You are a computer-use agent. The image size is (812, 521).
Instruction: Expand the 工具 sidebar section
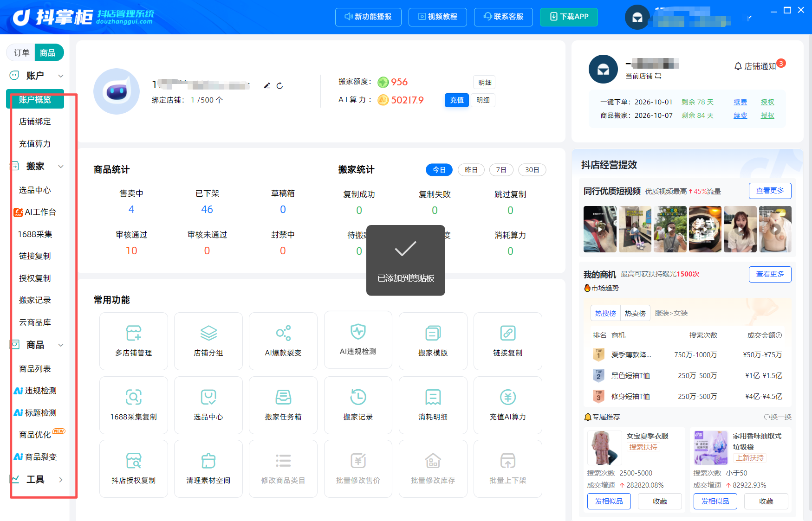tap(60, 480)
